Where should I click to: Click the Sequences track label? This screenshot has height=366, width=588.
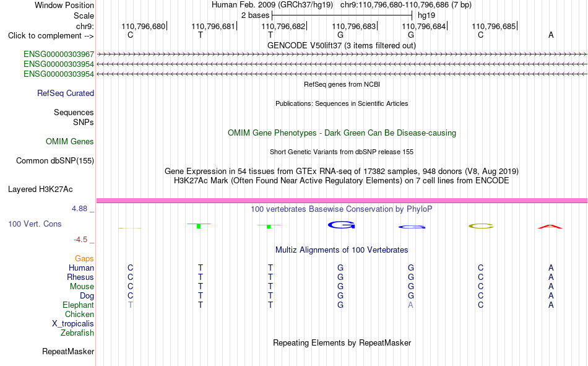pos(74,112)
